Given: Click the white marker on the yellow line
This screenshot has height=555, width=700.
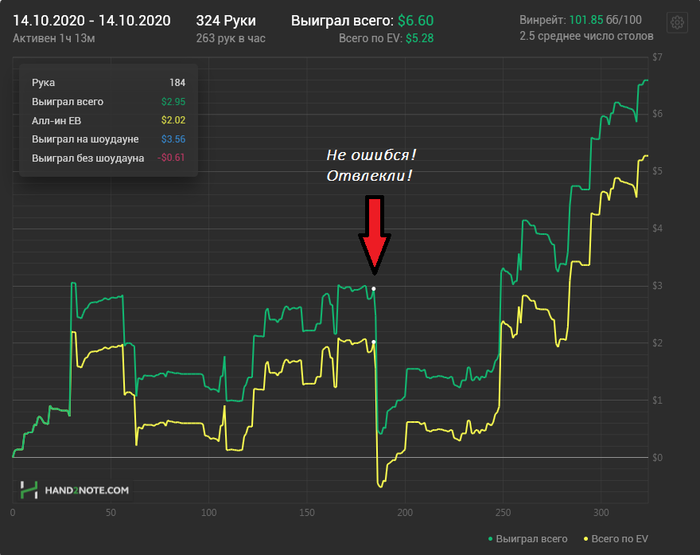Looking at the screenshot, I should (x=374, y=342).
